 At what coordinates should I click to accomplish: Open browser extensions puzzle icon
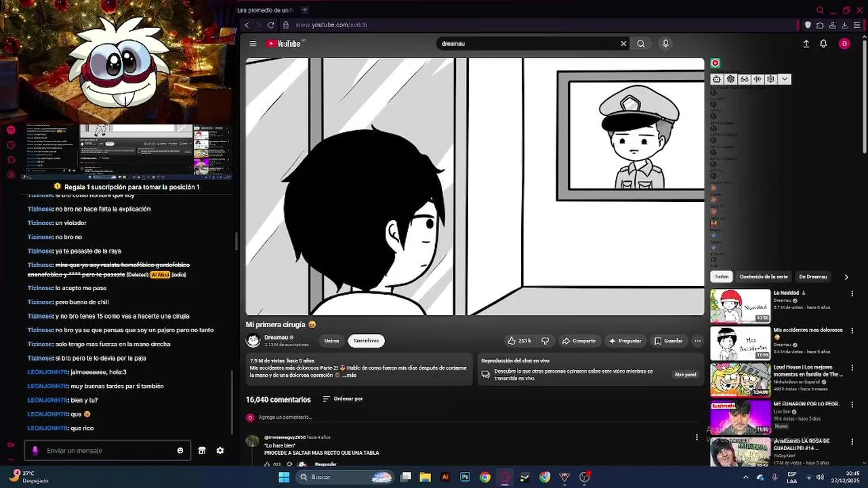[820, 25]
